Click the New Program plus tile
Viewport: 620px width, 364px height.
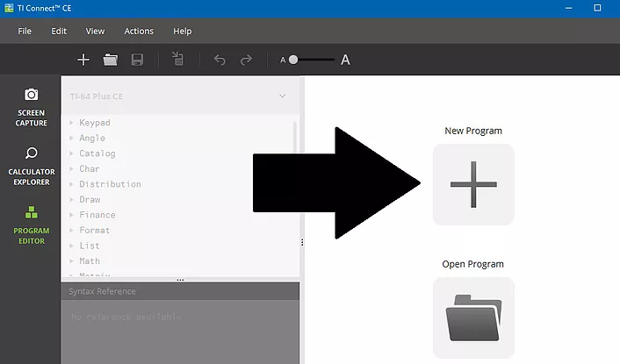(473, 184)
